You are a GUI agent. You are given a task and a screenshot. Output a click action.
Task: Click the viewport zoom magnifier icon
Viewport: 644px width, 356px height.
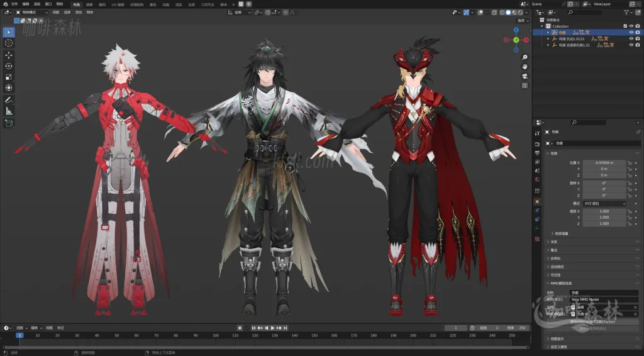coord(525,57)
